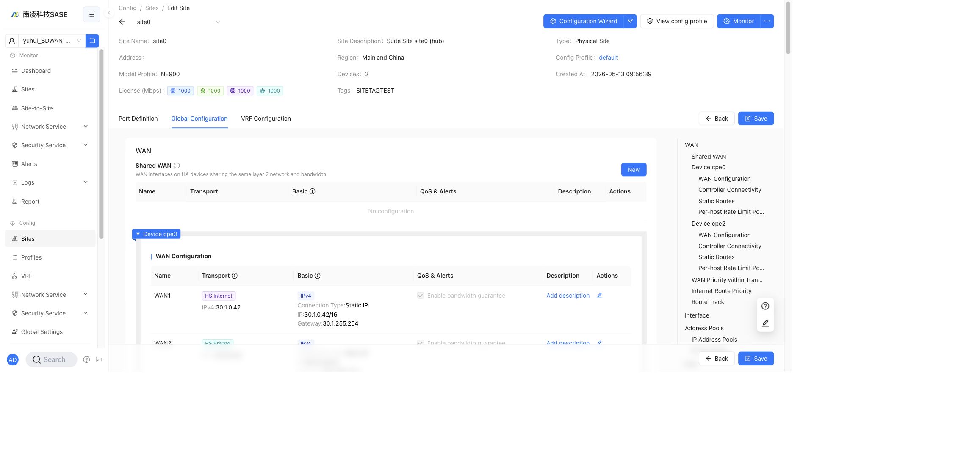Click bottom Back button
The height and width of the screenshot is (464, 980).
717,359
